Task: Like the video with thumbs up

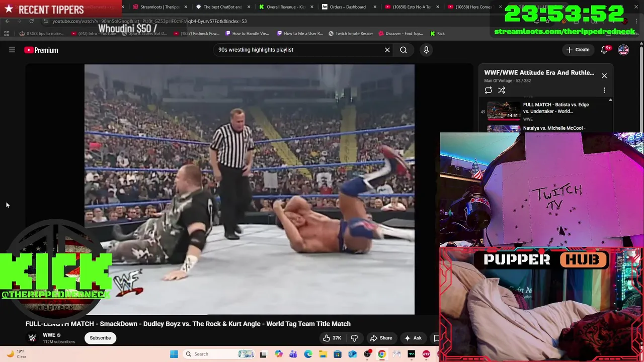Action: click(x=332, y=338)
